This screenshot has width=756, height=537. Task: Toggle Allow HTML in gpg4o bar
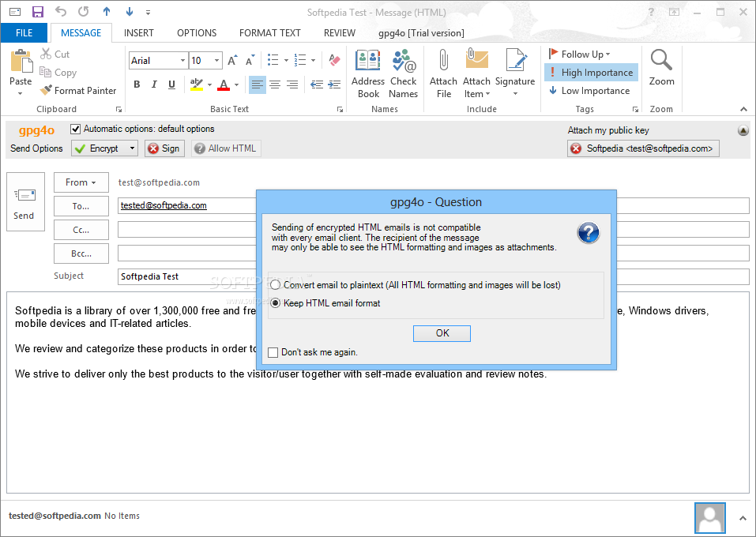[x=226, y=148]
